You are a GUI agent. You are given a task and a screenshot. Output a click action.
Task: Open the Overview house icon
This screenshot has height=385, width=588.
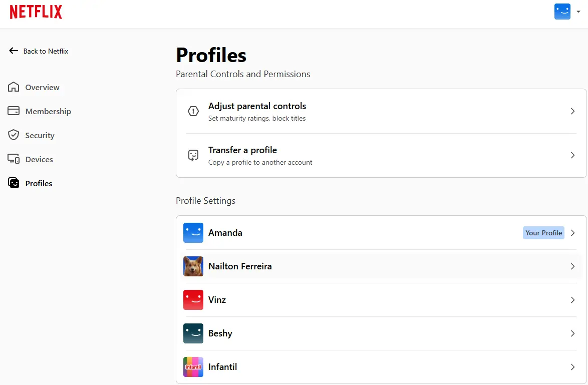[x=14, y=87]
